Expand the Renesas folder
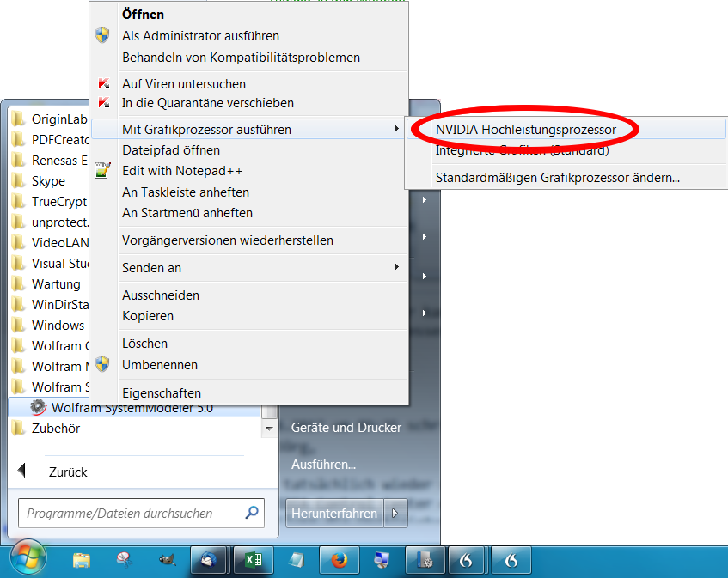728x578 pixels. tap(49, 160)
